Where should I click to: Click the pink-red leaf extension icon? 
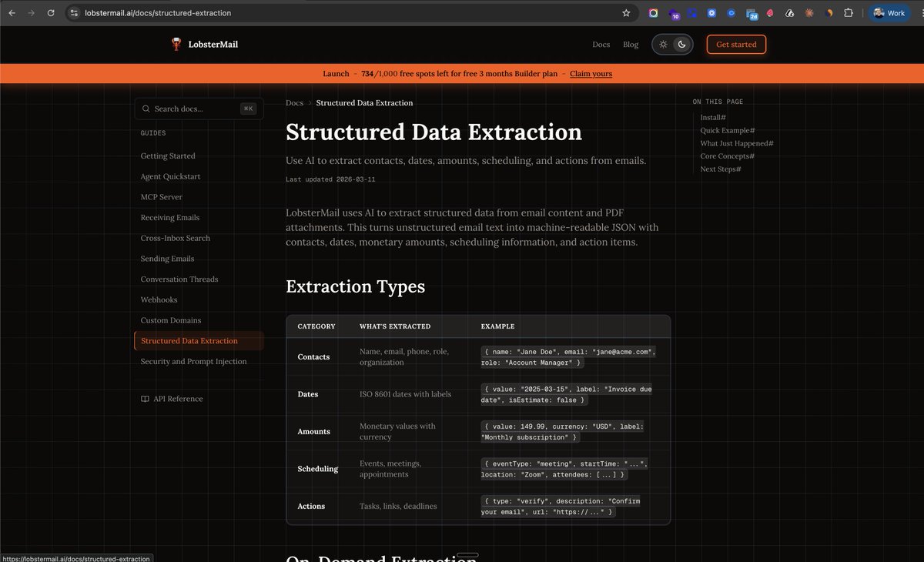point(770,13)
